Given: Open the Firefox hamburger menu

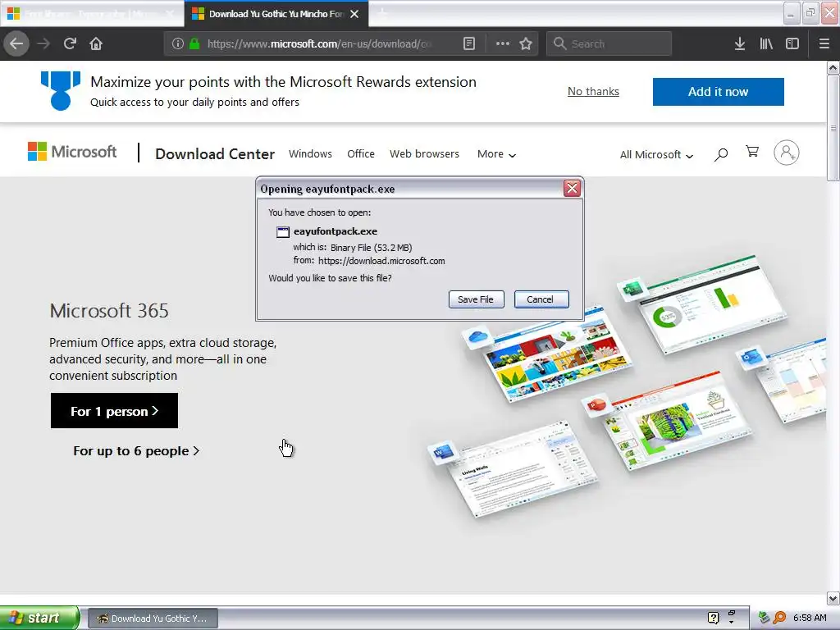Looking at the screenshot, I should point(824,43).
